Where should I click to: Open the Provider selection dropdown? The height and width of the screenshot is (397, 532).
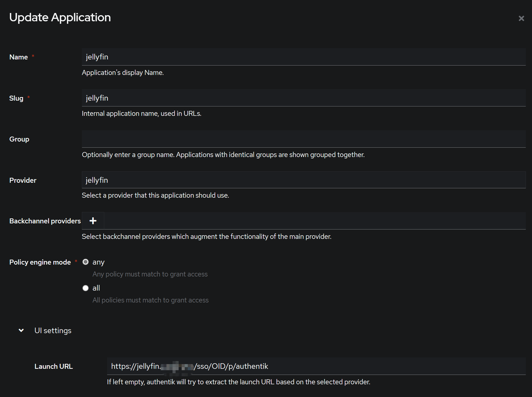pos(303,180)
